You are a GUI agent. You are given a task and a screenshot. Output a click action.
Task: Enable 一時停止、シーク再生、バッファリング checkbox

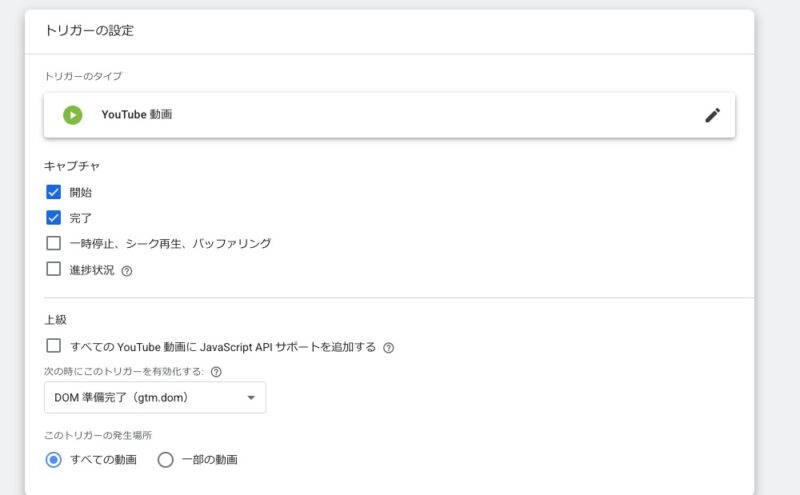(x=54, y=243)
